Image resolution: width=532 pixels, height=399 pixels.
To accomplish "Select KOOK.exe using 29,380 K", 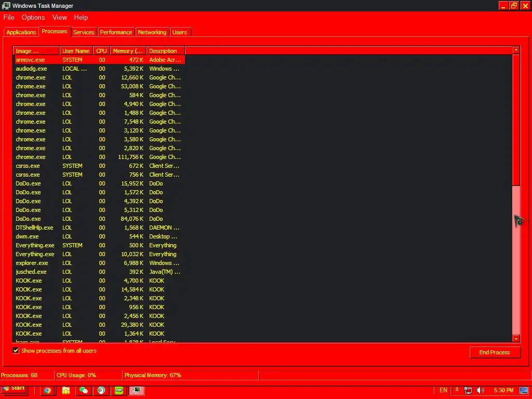I will pos(99,324).
